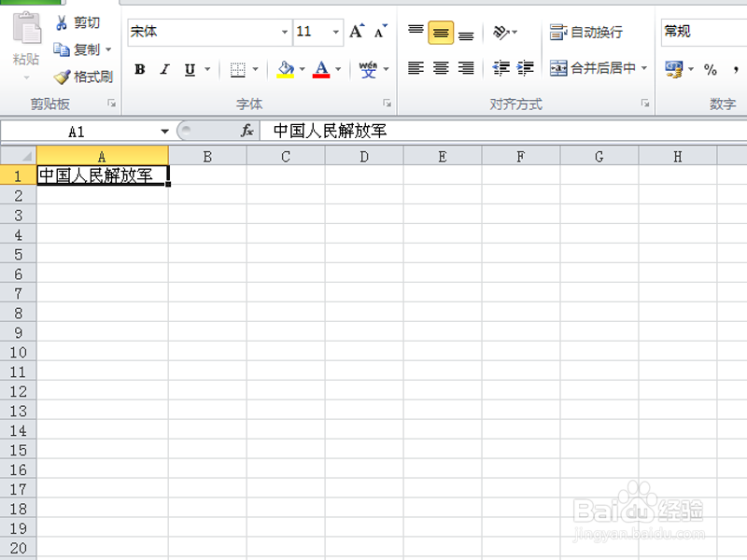The height and width of the screenshot is (560, 747).
Task: Click the Select All corner button
Action: 18,156
